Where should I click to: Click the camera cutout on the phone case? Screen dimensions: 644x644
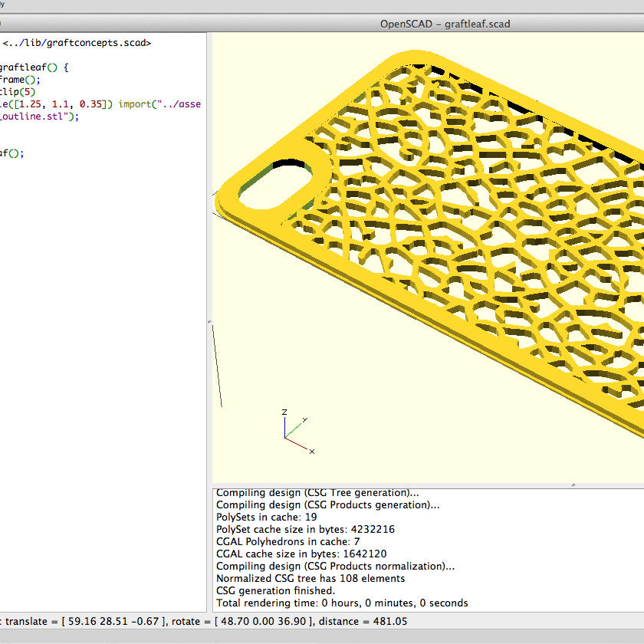click(278, 182)
